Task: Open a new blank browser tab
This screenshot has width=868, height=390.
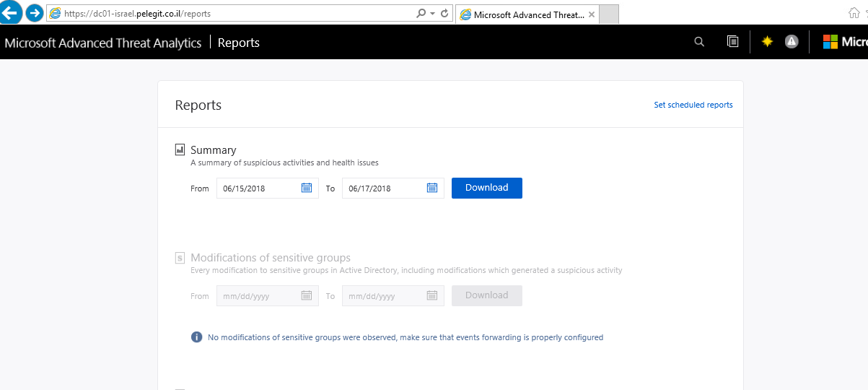Action: click(610, 14)
